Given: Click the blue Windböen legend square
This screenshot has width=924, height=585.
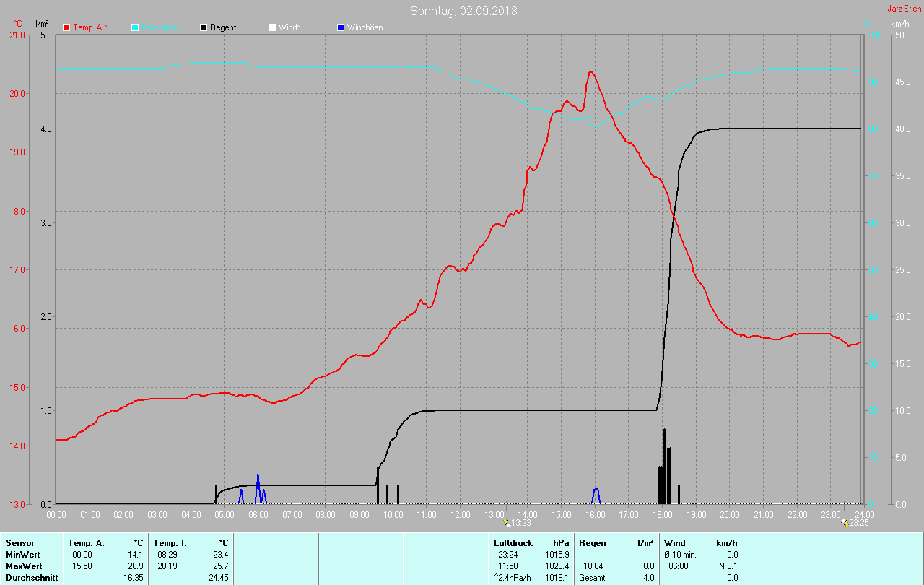Looking at the screenshot, I should tap(341, 27).
